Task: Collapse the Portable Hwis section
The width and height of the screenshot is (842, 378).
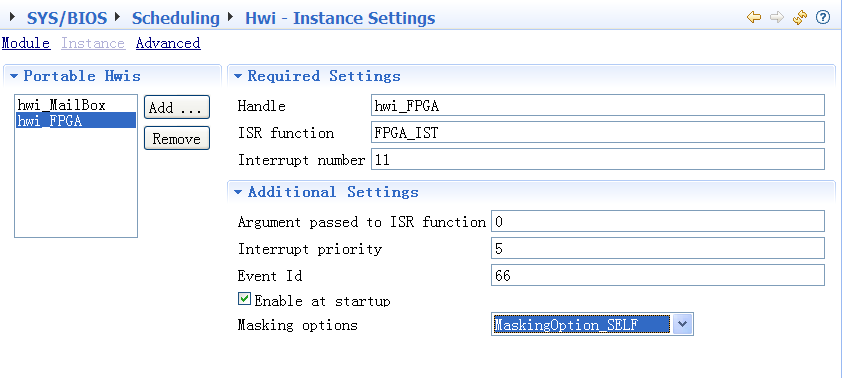Action: [x=14, y=76]
